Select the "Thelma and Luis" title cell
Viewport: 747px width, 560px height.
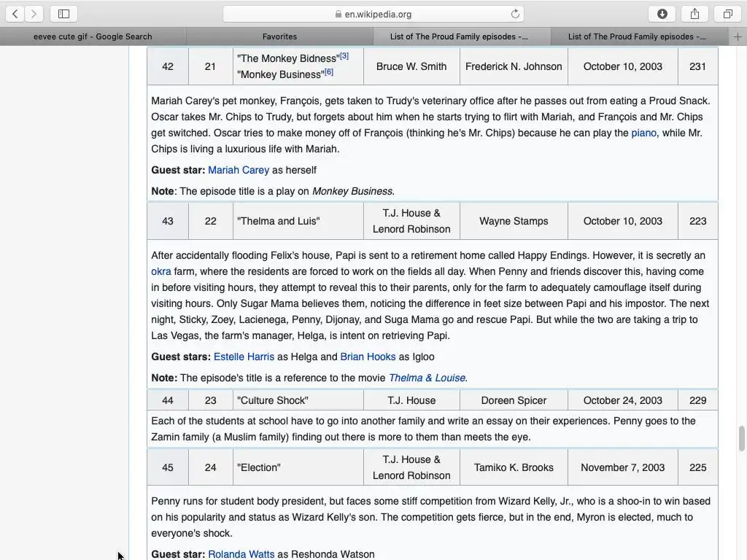coord(298,221)
